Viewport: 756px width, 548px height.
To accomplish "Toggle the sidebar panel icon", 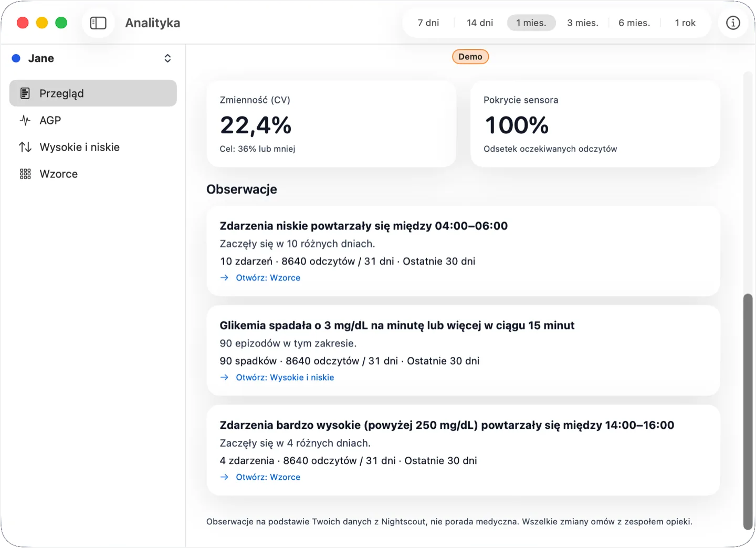I will (x=98, y=23).
